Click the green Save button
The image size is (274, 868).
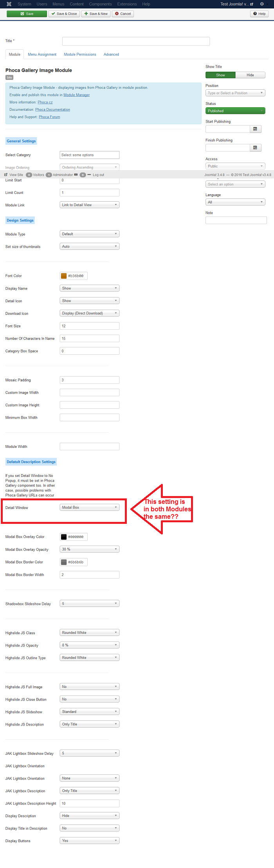pos(27,14)
